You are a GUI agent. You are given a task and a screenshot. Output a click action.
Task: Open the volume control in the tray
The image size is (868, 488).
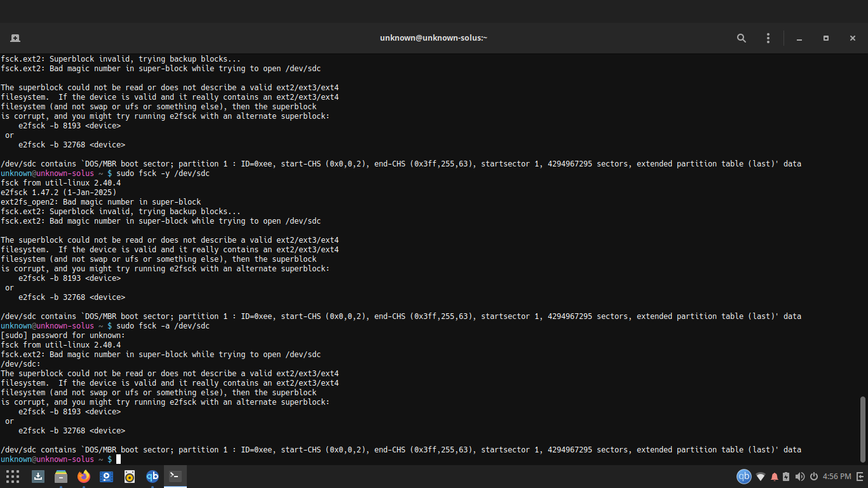[x=799, y=477]
